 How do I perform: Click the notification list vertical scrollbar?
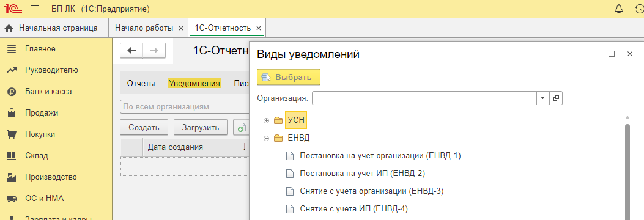click(x=627, y=172)
